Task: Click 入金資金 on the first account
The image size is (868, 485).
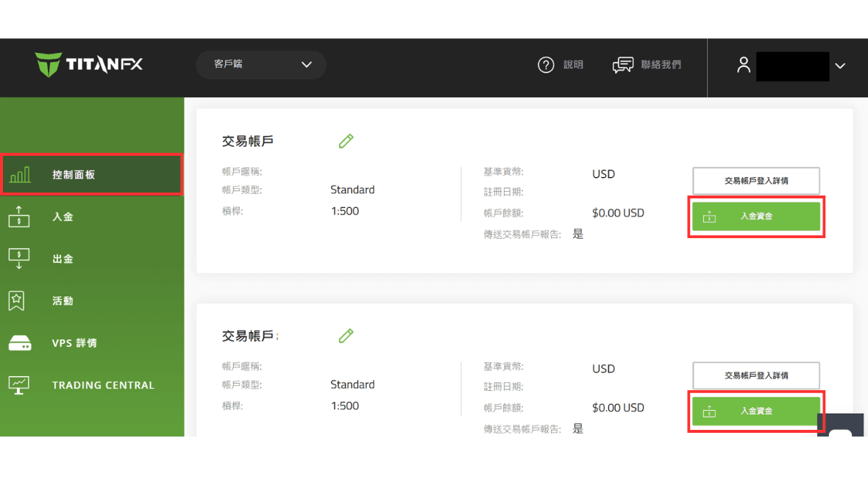Action: click(x=756, y=216)
